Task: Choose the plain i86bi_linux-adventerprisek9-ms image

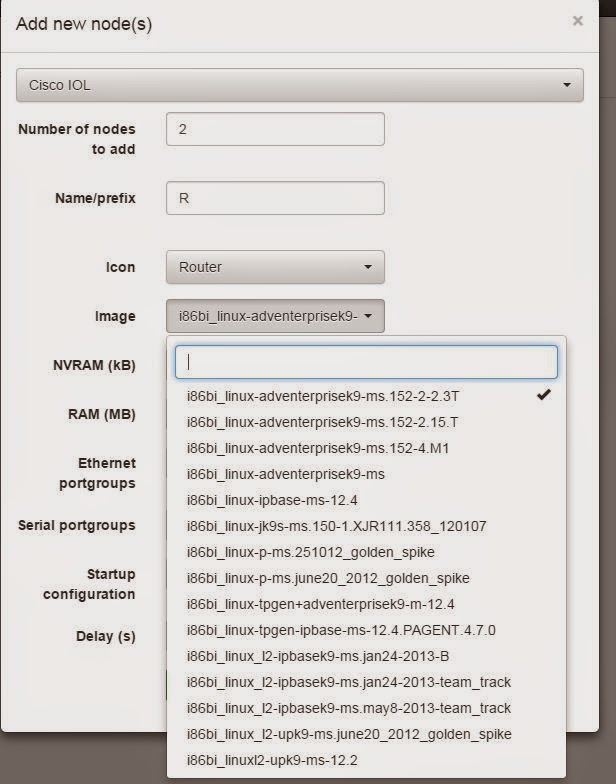Action: coord(366,474)
